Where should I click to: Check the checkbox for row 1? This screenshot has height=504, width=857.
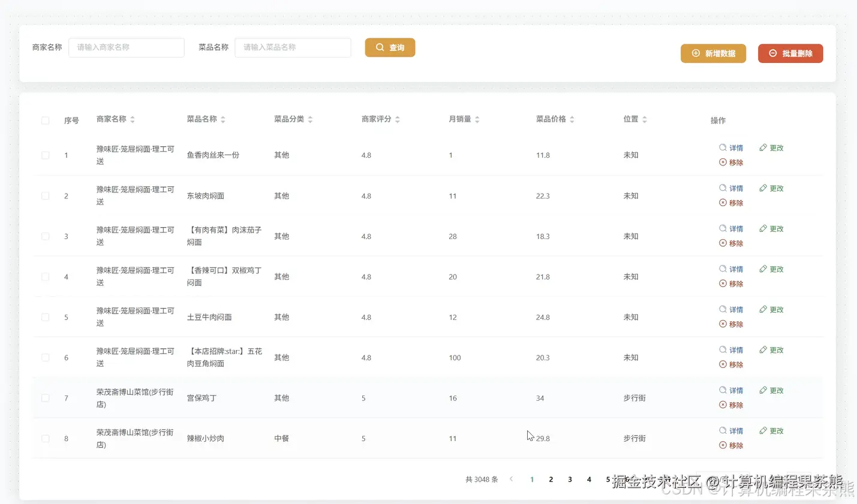45,155
